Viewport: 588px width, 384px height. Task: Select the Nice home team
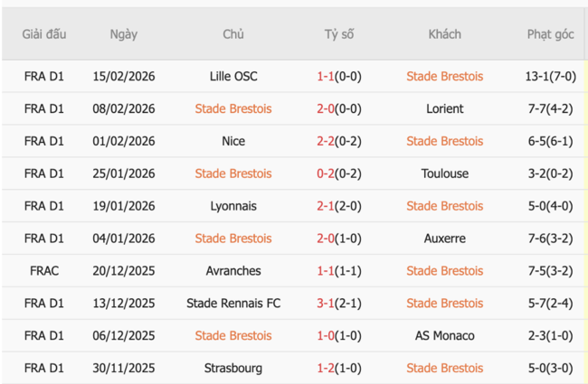pos(232,142)
